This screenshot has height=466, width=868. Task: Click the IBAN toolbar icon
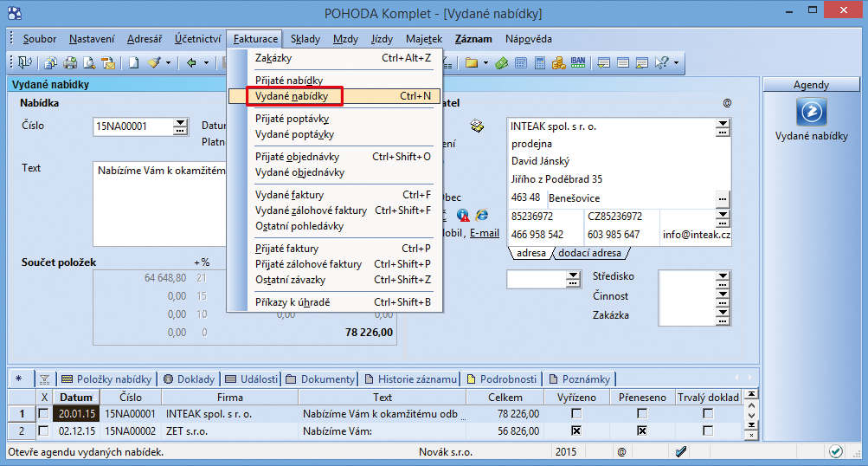pyautogui.click(x=578, y=62)
